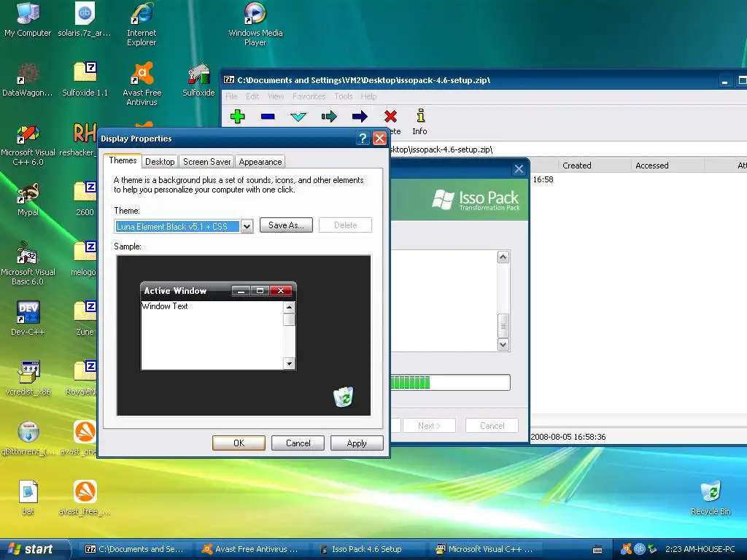Switch to the Themes tab
This screenshot has height=560, width=747.
pyautogui.click(x=123, y=160)
